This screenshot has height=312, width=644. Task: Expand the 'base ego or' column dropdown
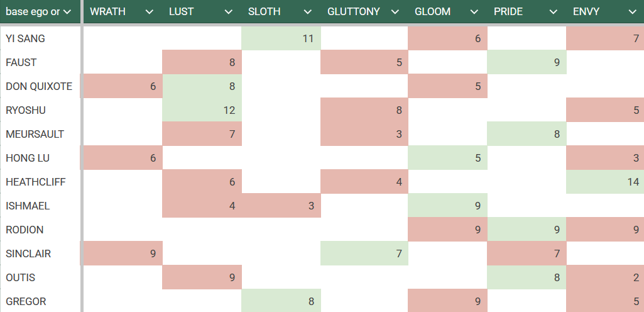tap(67, 12)
